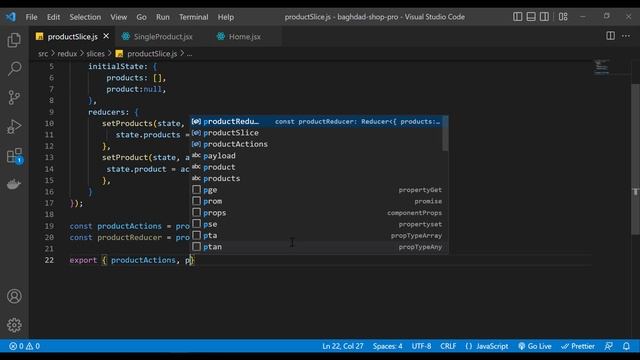640x360 pixels.
Task: Open errors and warnings problems indicator
Action: click(24, 346)
